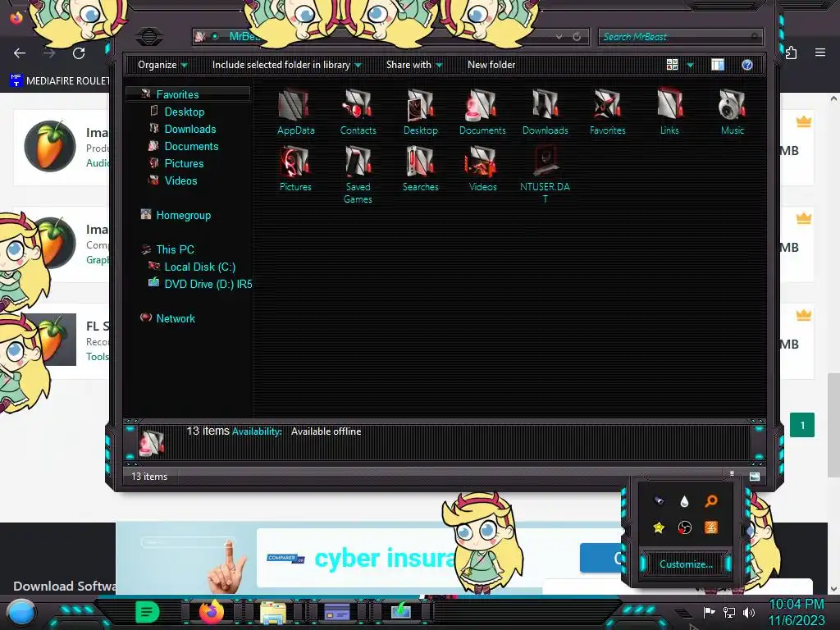The width and height of the screenshot is (840, 630).
Task: Open DVD Drive (D:) entry
Action: click(208, 284)
